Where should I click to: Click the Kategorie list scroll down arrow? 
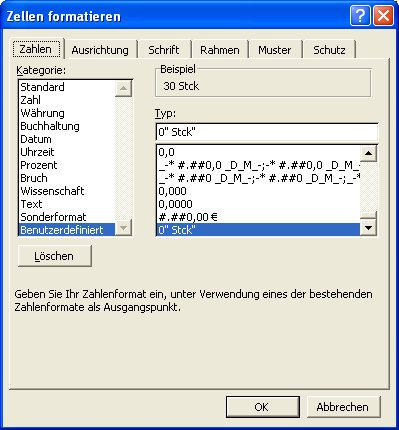[123, 228]
